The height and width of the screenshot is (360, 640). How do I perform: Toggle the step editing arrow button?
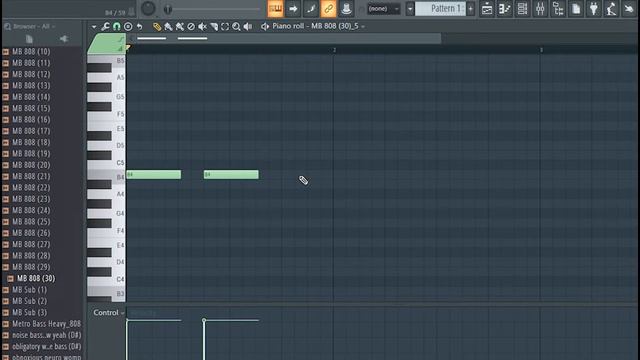[x=293, y=9]
